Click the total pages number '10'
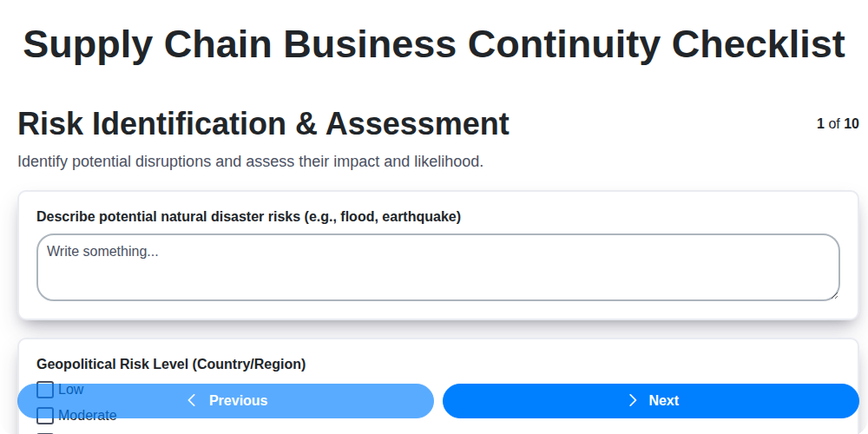Image resolution: width=868 pixels, height=434 pixels. tap(852, 123)
